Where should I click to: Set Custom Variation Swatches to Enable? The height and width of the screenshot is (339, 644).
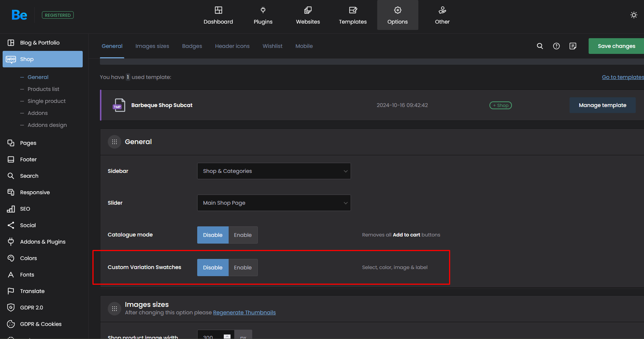243,268
